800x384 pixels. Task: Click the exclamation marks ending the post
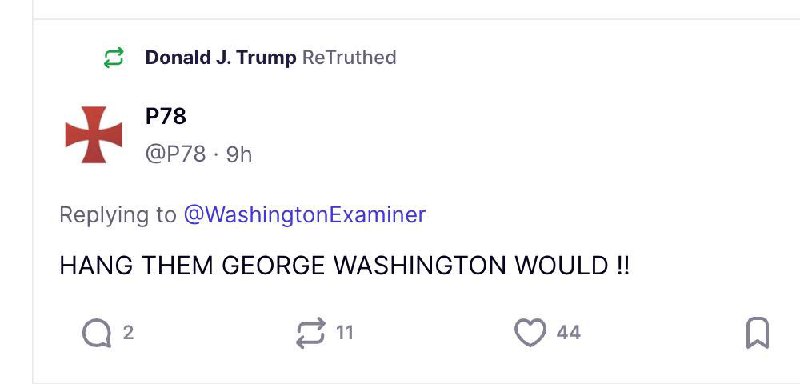(x=623, y=266)
